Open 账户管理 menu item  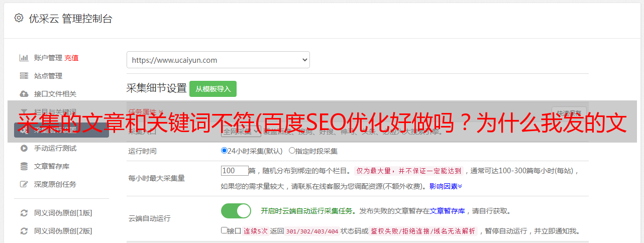click(48, 58)
